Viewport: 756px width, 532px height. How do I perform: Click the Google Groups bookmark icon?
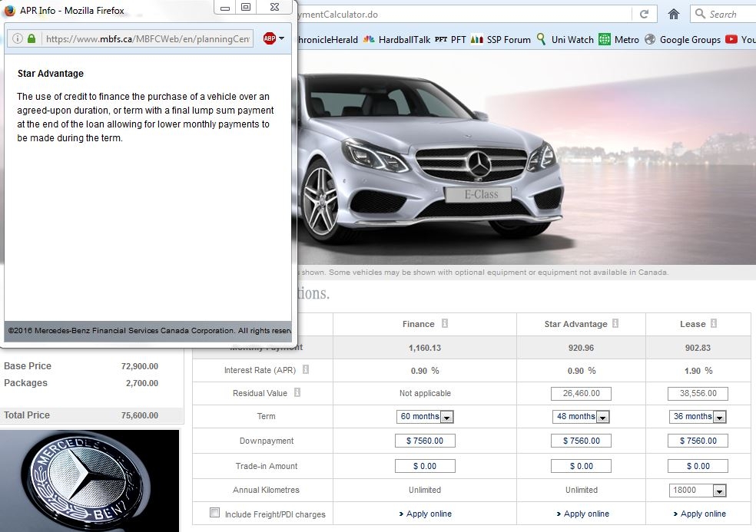650,39
